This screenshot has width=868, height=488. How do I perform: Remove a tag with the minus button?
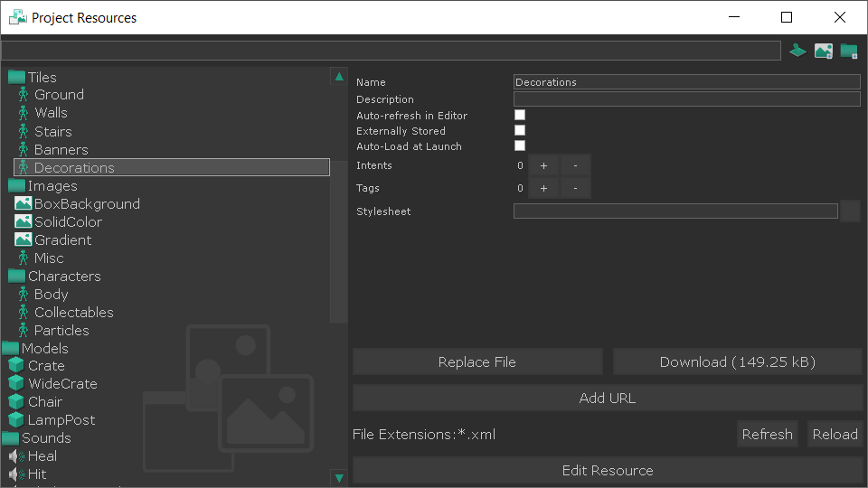(575, 188)
